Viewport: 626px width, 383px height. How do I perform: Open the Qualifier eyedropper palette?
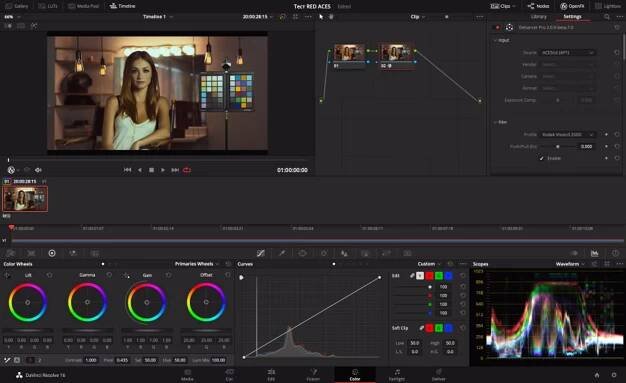282,253
